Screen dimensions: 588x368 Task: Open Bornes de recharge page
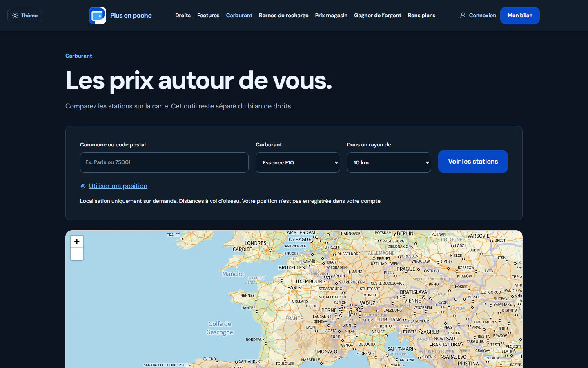tap(284, 16)
